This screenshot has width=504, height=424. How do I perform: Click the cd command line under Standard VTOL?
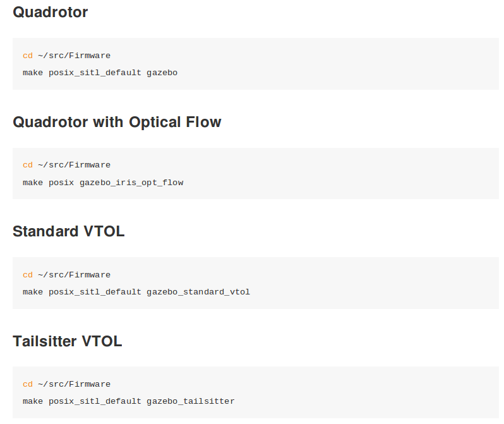coord(66,275)
